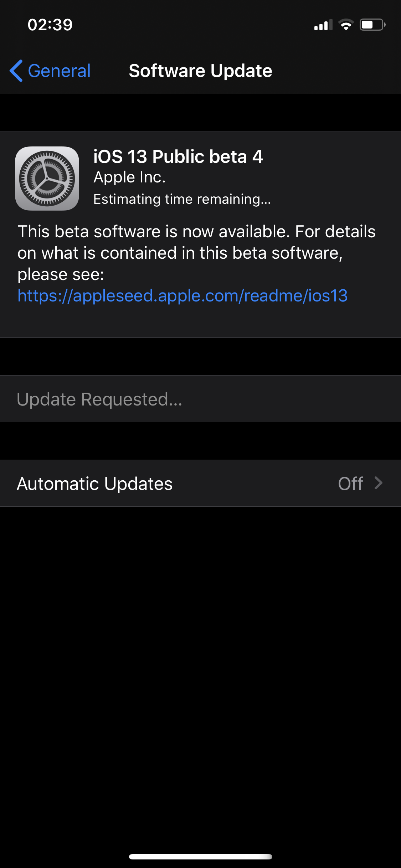This screenshot has height=868, width=401.
Task: Tap the Software Update title
Action: point(200,71)
